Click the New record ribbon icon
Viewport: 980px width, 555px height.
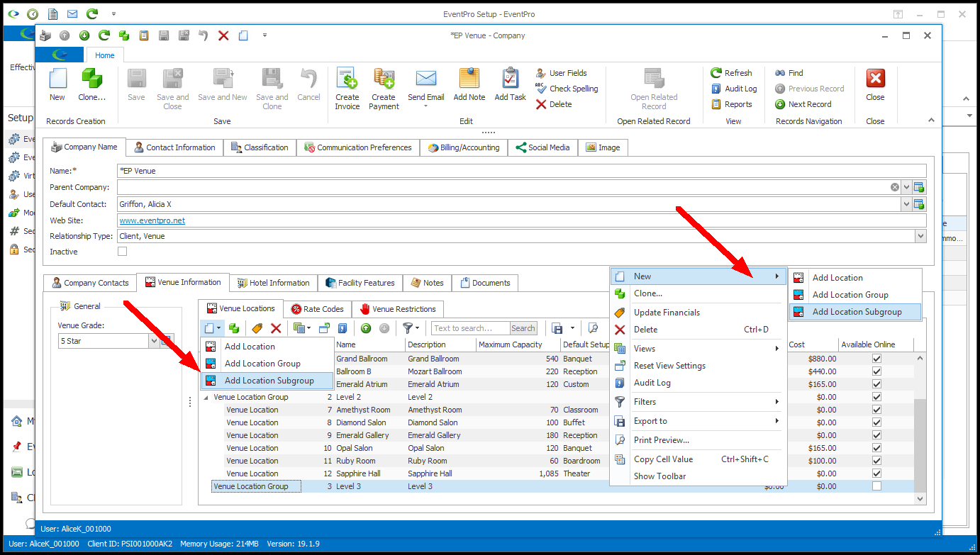pyautogui.click(x=57, y=85)
